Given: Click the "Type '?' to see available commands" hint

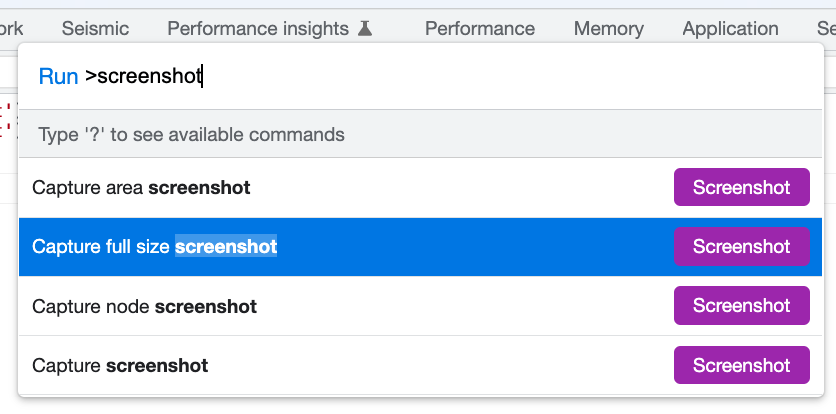Looking at the screenshot, I should pos(191,134).
